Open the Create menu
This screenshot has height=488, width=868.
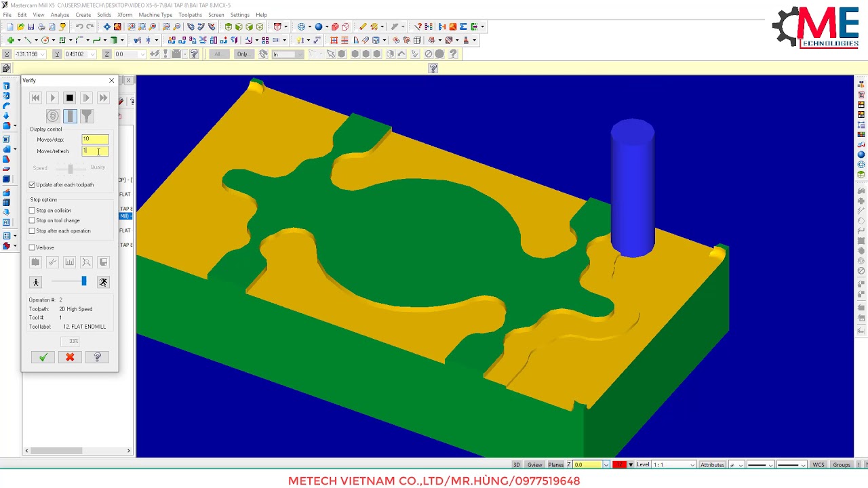click(83, 15)
